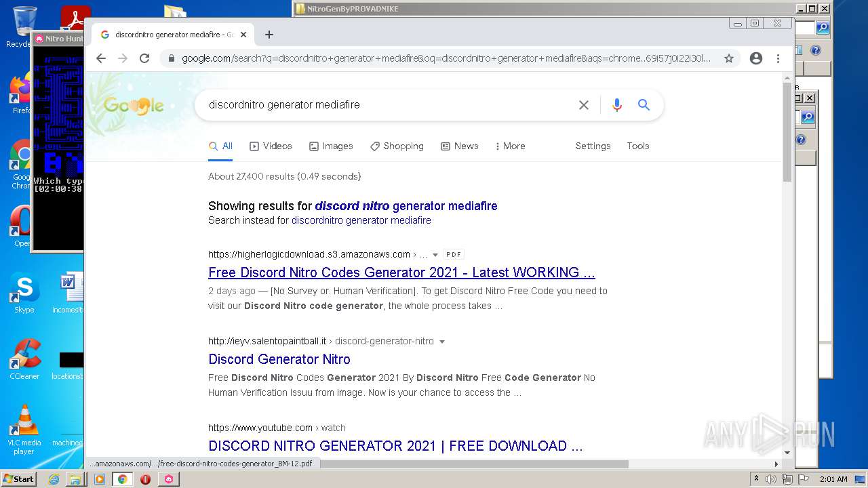This screenshot has width=868, height=488.
Task: Reload the Google search page
Action: click(144, 58)
